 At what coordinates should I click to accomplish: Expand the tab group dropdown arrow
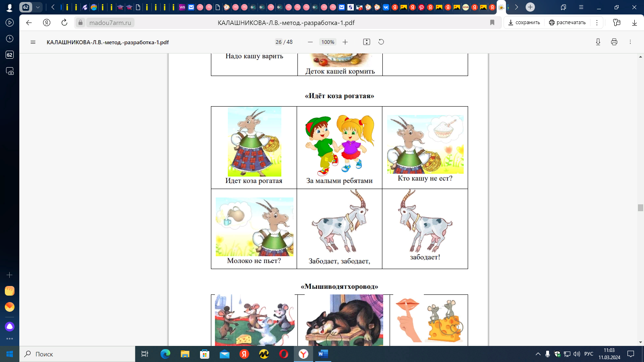pos(37,7)
